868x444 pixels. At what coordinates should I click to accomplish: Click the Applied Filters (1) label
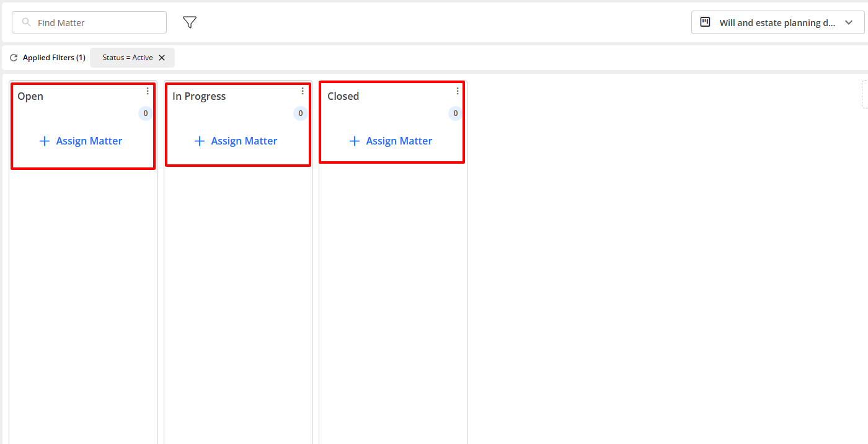[x=55, y=57]
